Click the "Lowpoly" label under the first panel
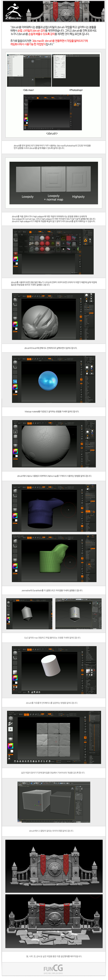 (x=28, y=197)
